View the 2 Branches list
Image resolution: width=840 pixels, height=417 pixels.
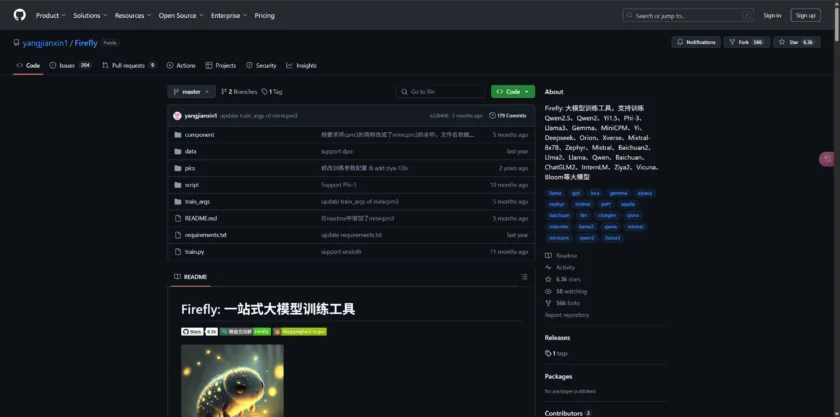[x=239, y=92]
